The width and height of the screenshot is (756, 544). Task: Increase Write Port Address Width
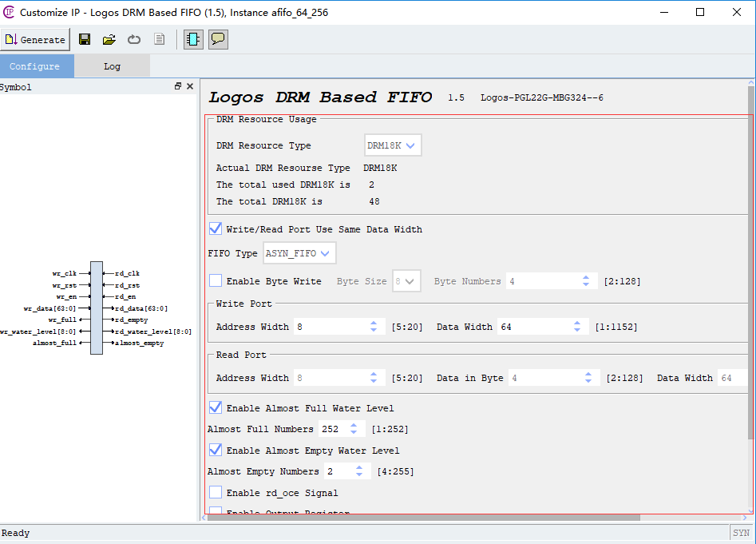coord(374,323)
